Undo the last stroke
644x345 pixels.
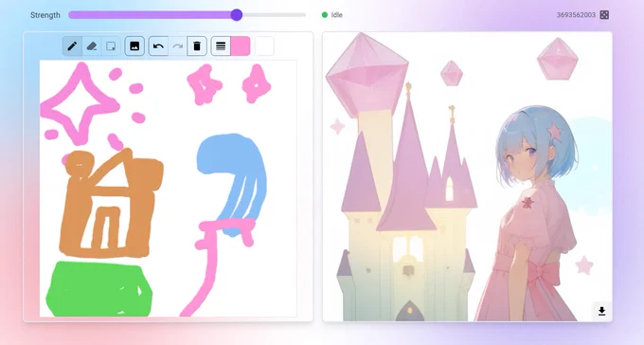pyautogui.click(x=158, y=46)
